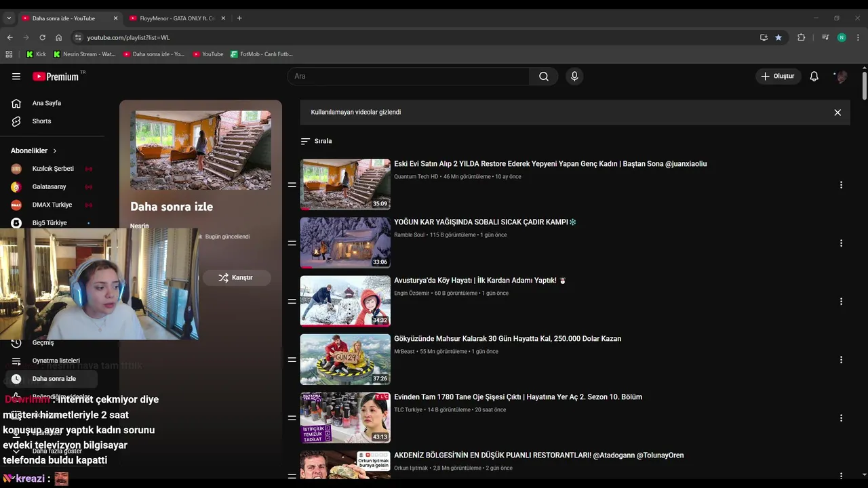
Task: Open the FotMob - Canlı Futb bookmark
Action: click(262, 54)
